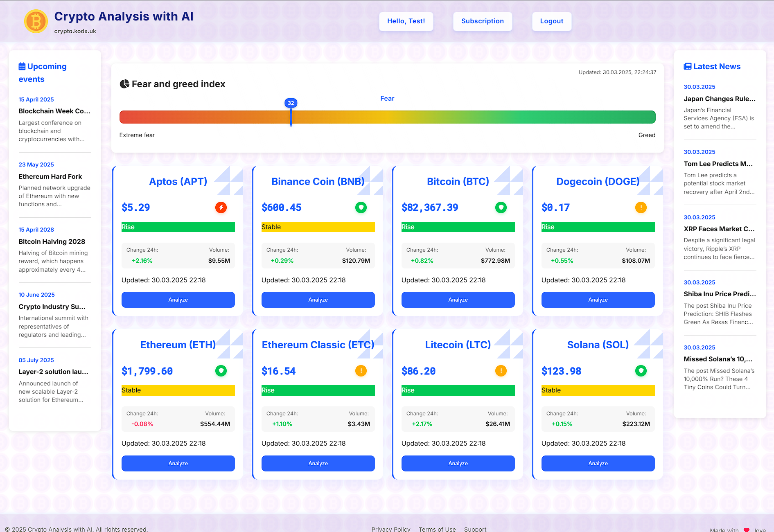
Task: Click the fear and greed gradient bar
Action: coord(387,117)
